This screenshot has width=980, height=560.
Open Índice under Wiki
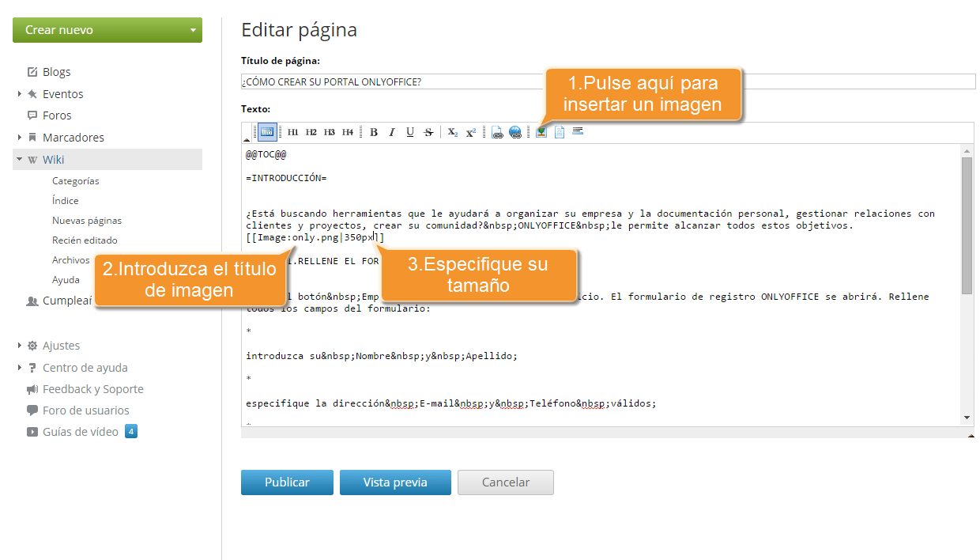66,201
